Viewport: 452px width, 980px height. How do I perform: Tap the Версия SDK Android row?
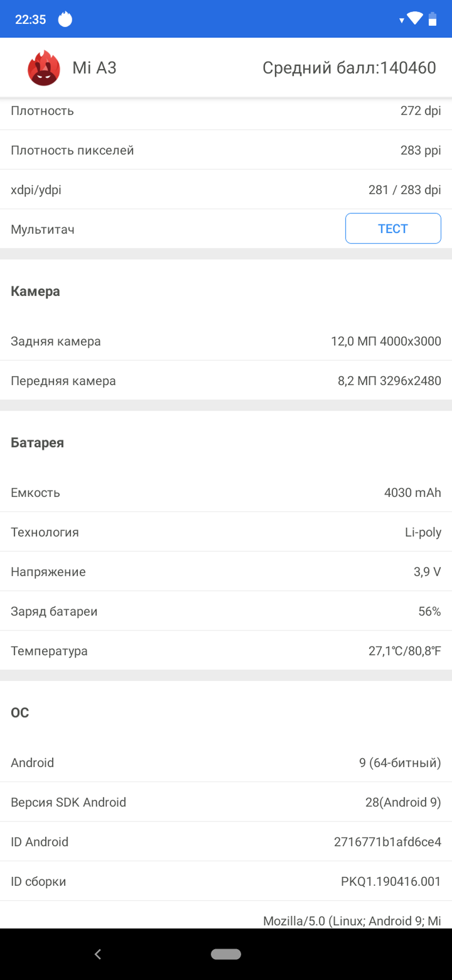[x=226, y=802]
